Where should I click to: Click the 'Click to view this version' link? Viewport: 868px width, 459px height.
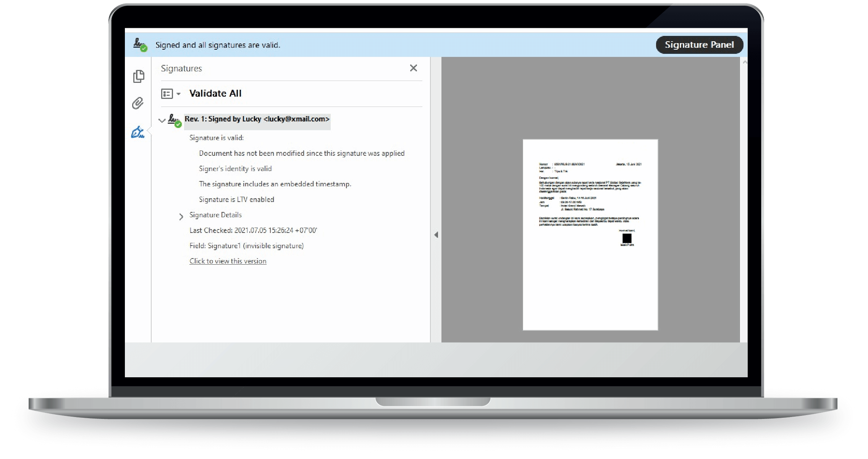228,261
